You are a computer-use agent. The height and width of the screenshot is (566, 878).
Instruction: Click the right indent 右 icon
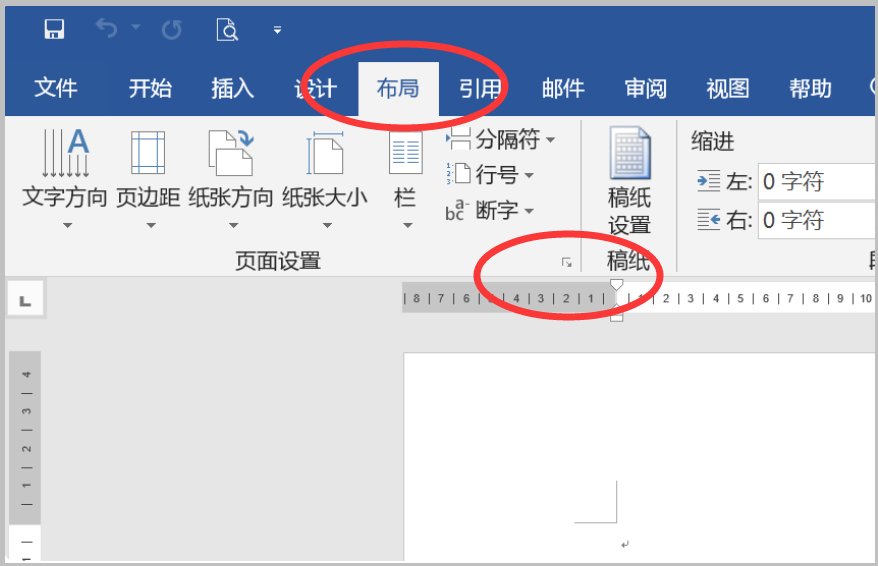(x=709, y=219)
